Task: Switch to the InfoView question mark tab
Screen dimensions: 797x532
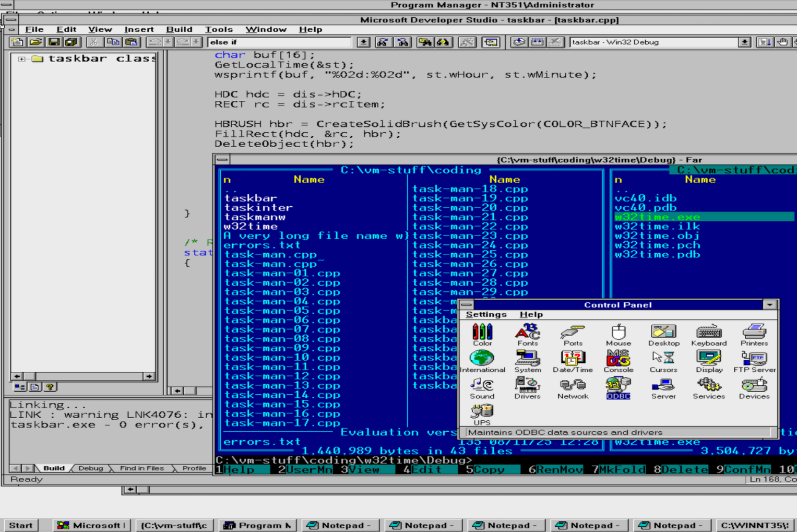Action: (50, 387)
